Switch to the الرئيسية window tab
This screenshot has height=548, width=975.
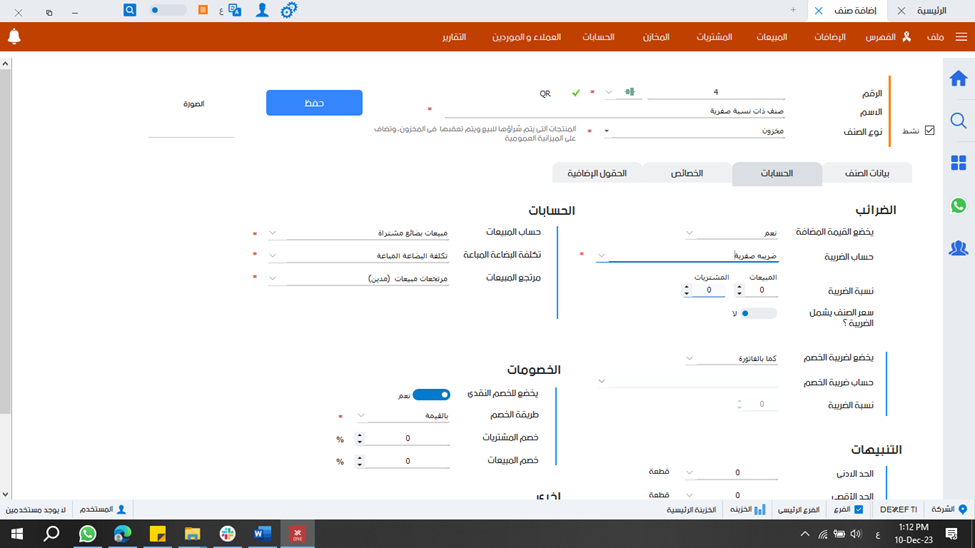pos(931,11)
